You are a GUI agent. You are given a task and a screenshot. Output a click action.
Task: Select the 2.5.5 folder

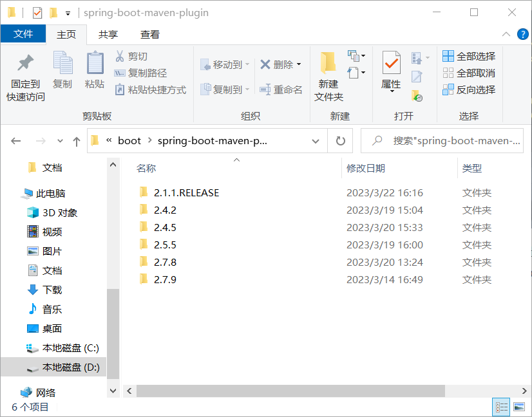158,245
